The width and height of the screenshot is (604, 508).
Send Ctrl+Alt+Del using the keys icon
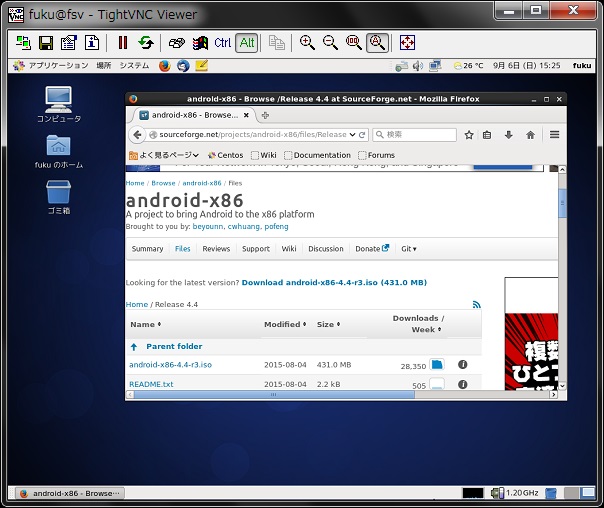click(x=176, y=43)
